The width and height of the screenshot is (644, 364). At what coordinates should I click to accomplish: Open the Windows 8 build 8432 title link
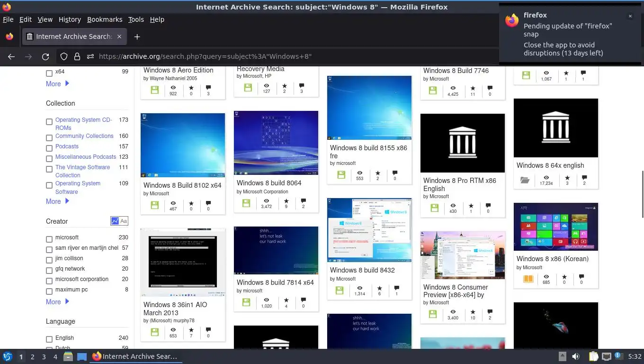pyautogui.click(x=362, y=270)
